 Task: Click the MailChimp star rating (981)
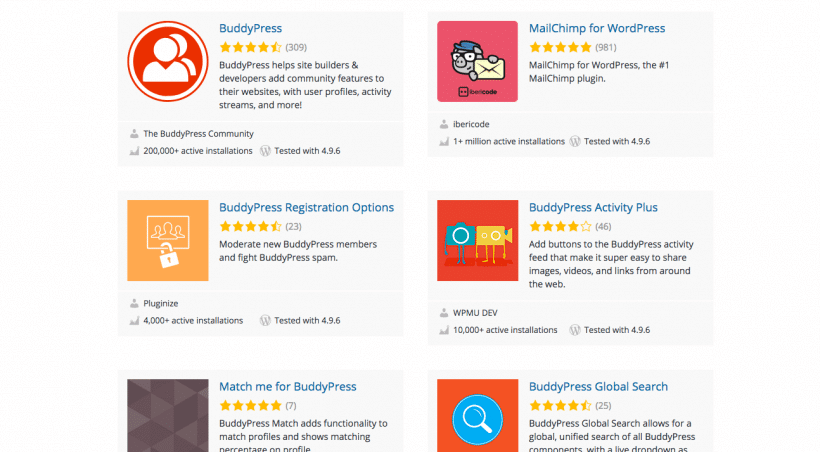coord(560,47)
